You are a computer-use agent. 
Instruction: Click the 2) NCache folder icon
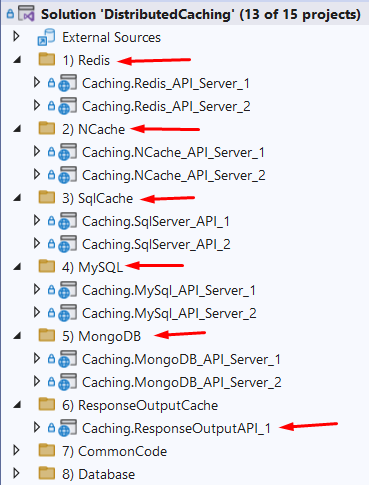pos(47,129)
